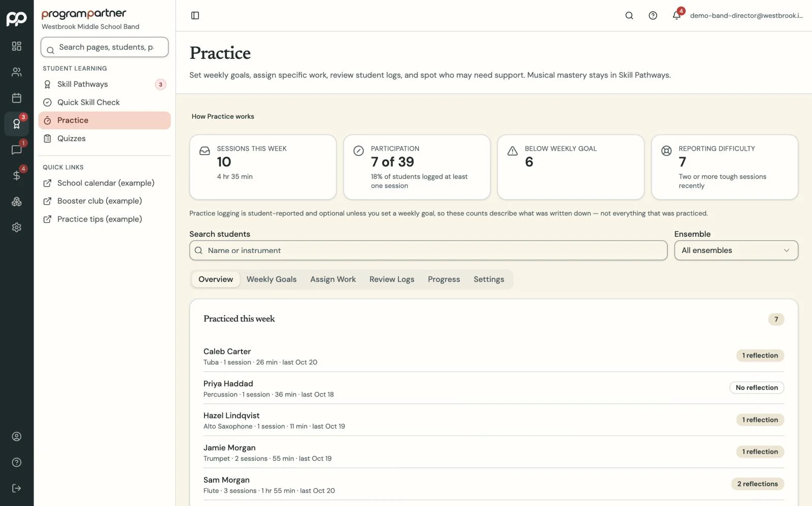
Task: Toggle the sidebar panel icon
Action: coord(195,16)
